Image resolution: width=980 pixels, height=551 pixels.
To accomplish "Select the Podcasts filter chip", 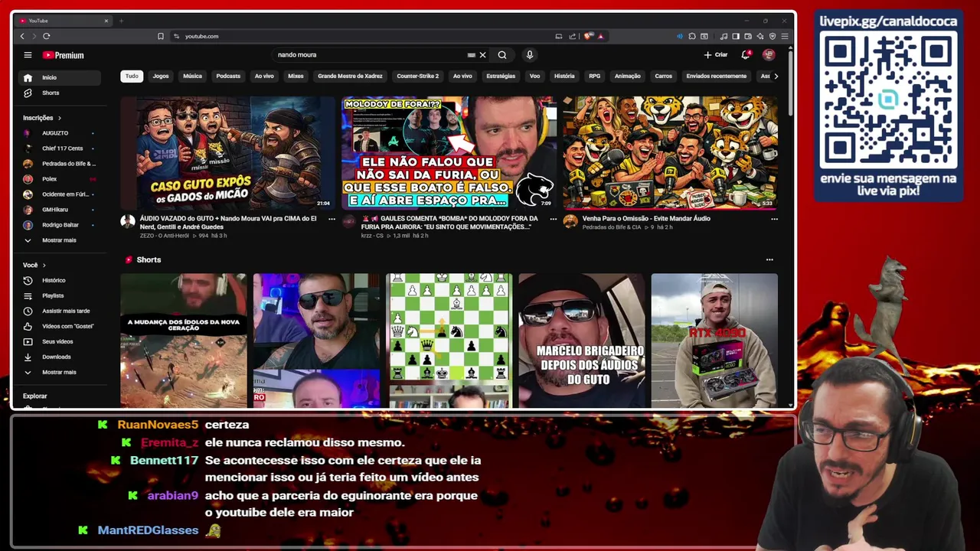I will [228, 76].
